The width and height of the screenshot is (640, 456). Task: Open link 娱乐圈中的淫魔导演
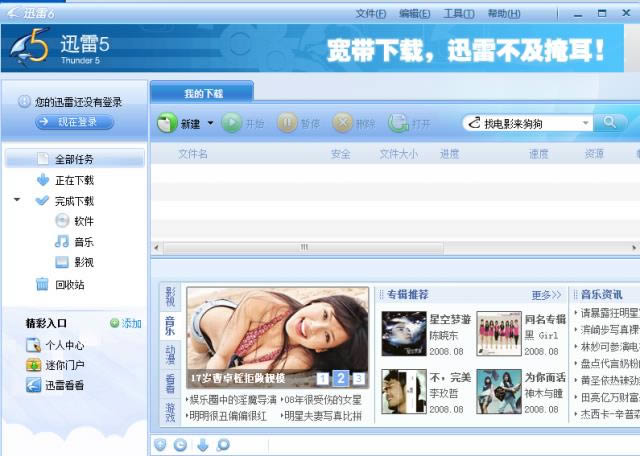(232, 400)
